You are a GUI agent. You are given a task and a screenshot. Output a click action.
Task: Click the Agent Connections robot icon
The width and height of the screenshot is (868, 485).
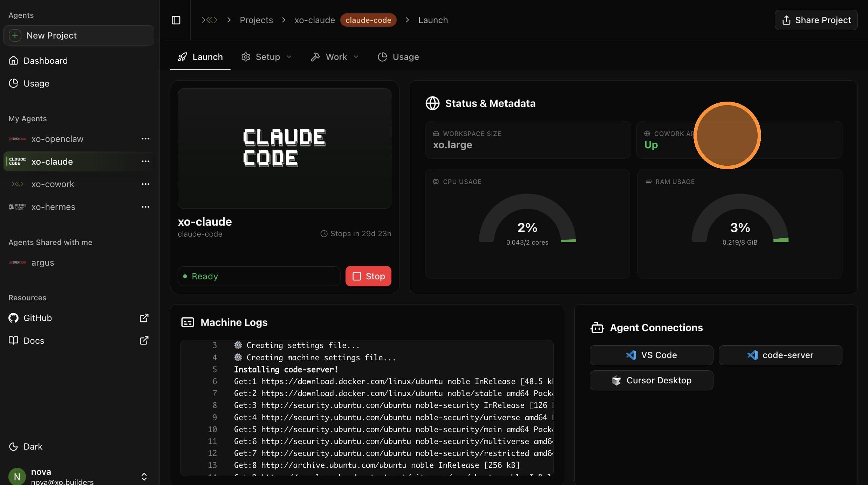coord(597,328)
